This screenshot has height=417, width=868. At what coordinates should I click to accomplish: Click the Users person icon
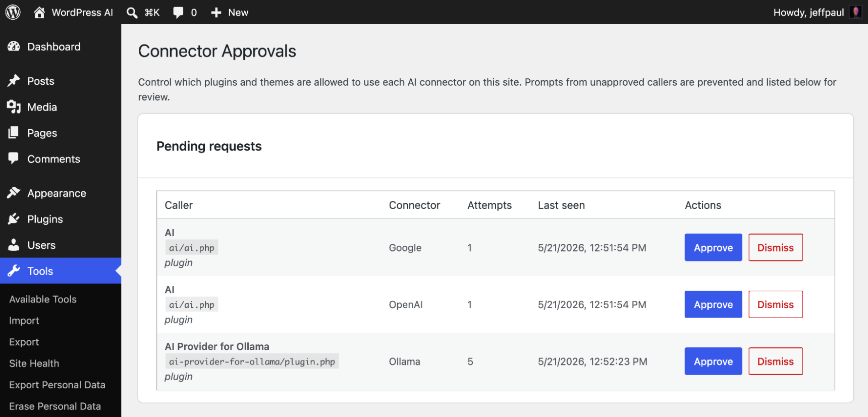coord(14,245)
